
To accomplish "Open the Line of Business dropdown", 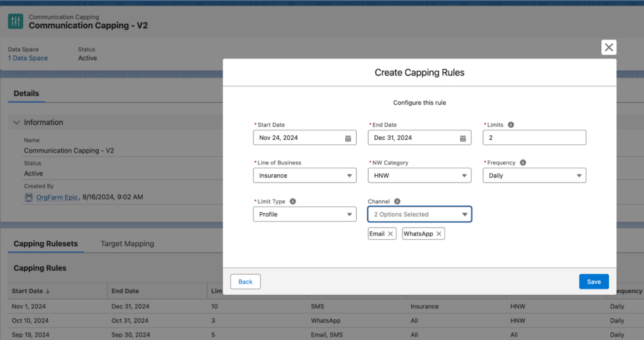I will (x=304, y=176).
